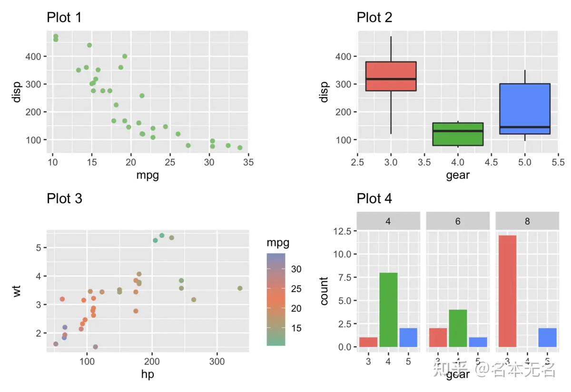Click the red bar in facet 6
This screenshot has width=571, height=392.
point(438,337)
